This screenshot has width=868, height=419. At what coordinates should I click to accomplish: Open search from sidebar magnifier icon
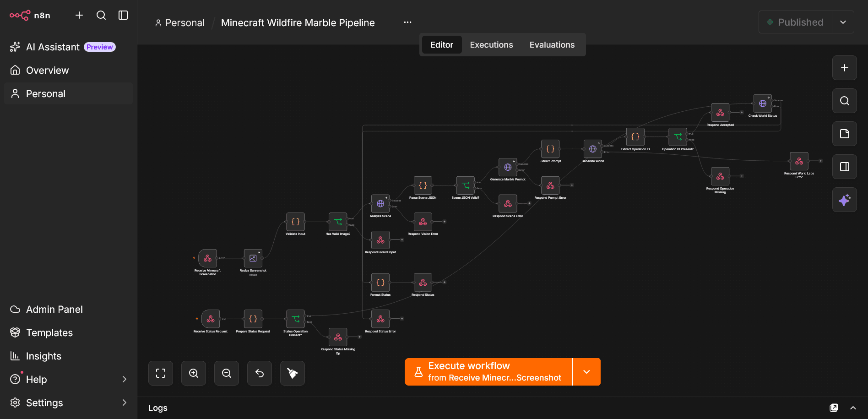click(101, 15)
